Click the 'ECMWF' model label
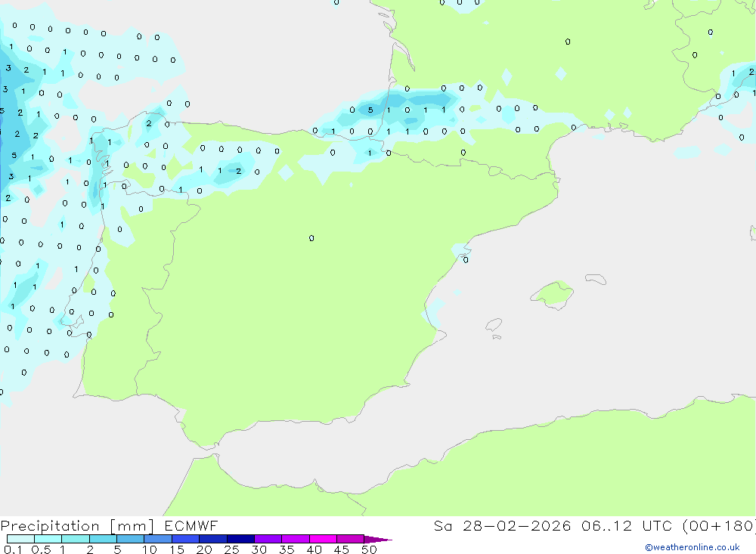The image size is (756, 554). click(191, 526)
